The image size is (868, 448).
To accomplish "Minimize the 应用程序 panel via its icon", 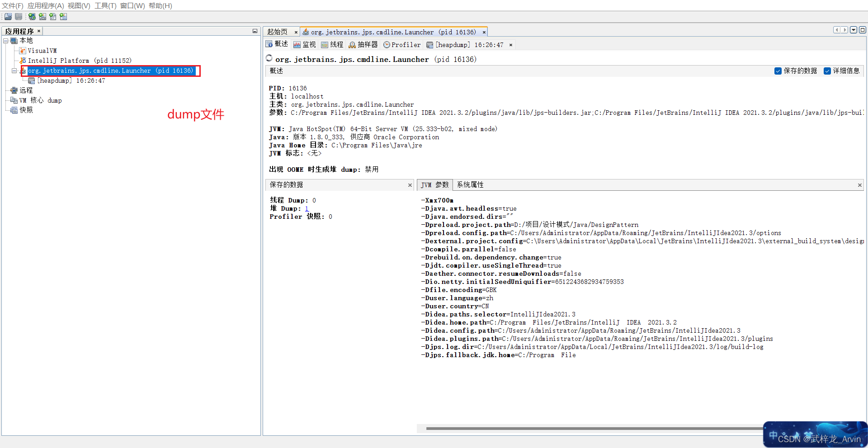I will [x=255, y=31].
